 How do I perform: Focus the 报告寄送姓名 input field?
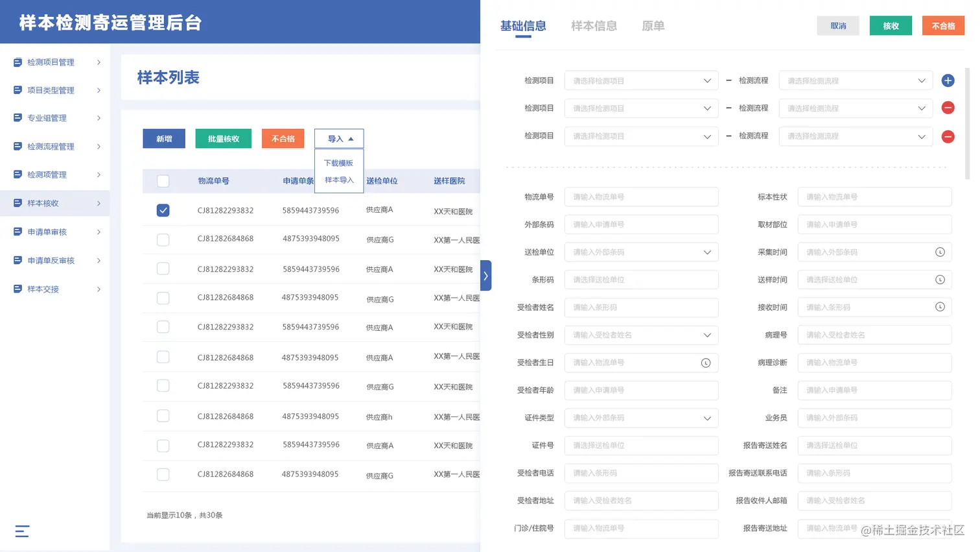click(x=874, y=446)
